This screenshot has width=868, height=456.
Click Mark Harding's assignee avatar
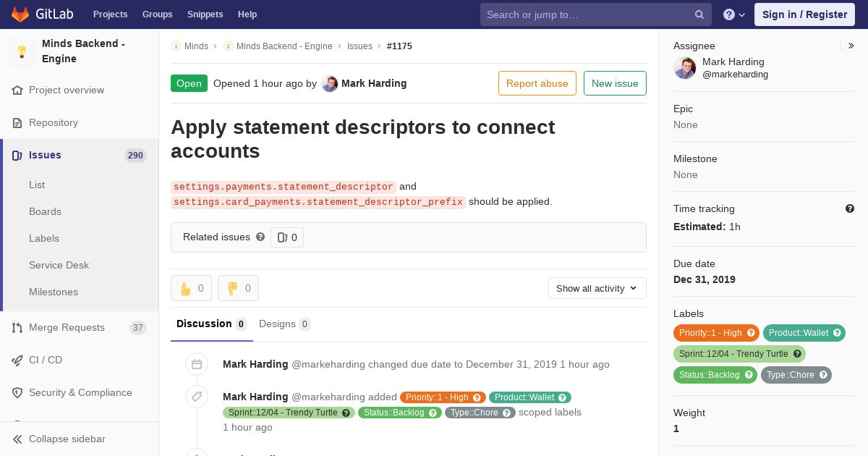tap(684, 68)
